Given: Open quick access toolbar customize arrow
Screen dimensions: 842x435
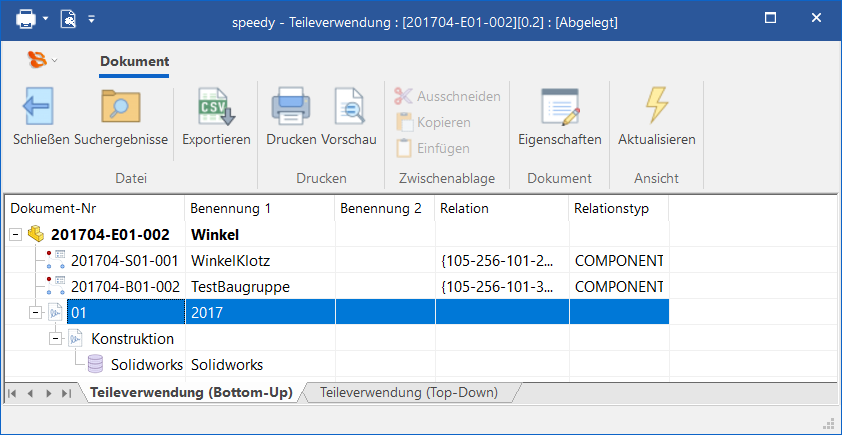Looking at the screenshot, I should pos(92,18).
